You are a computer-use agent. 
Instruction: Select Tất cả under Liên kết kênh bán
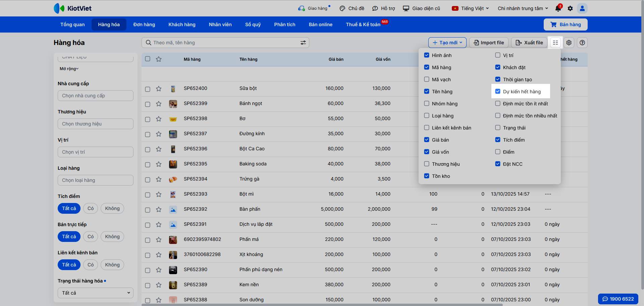(69, 265)
